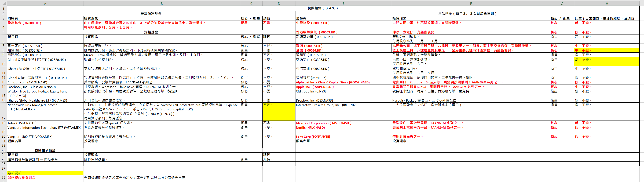Viewport: 644px width, 182px height.
Task: Select the 貴州茅台（600519.SH）cell
Action: [x=45, y=46]
